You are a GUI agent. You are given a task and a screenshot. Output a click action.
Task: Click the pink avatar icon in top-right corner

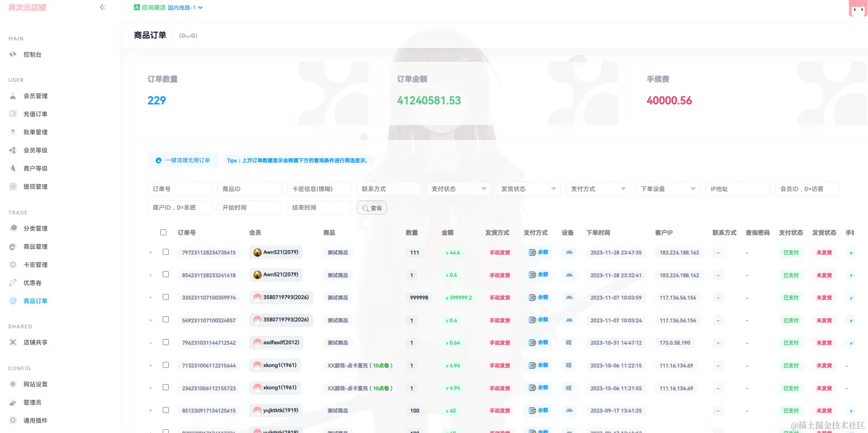[x=857, y=9]
